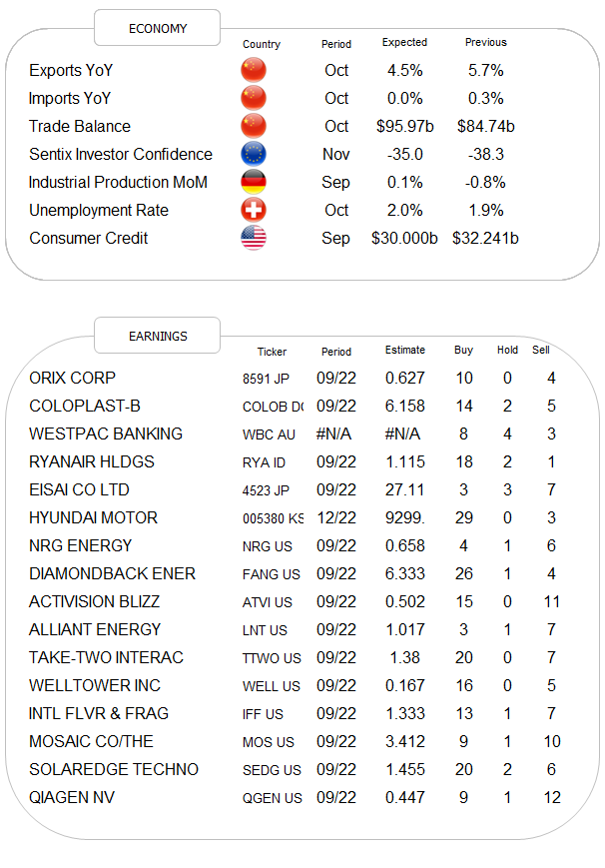
Task: Click the TTWO US ticker
Action: [272, 658]
